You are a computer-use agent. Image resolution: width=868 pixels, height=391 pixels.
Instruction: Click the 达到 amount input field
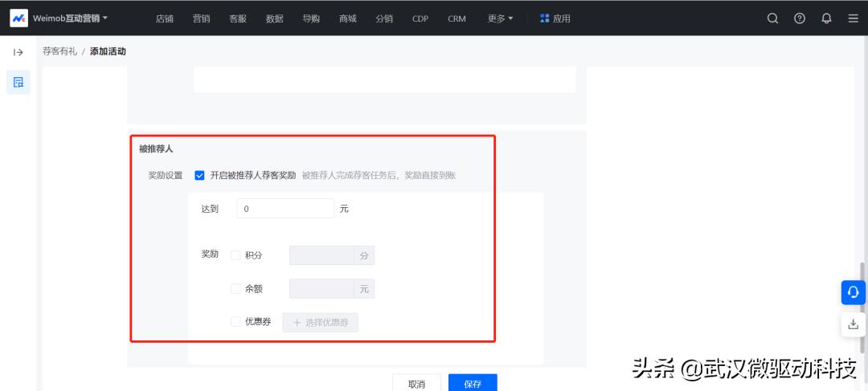point(285,209)
